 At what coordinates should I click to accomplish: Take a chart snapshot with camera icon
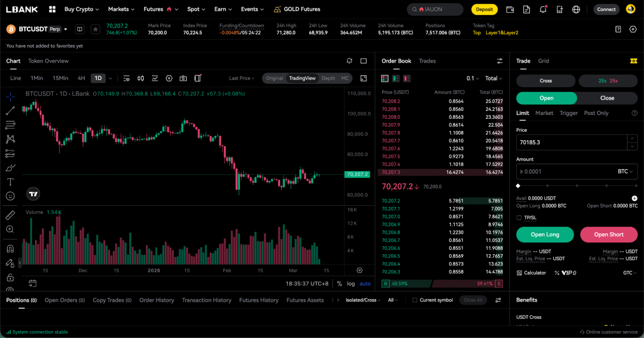tap(184, 78)
